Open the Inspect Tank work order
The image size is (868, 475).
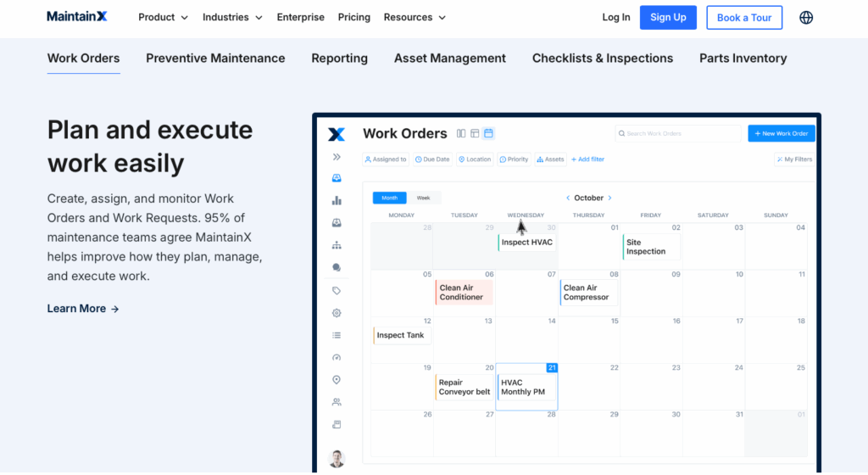[403, 336]
